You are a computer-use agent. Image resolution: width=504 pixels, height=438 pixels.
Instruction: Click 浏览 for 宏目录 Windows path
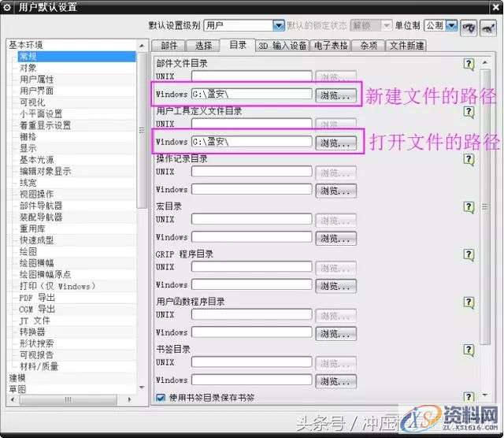(336, 238)
